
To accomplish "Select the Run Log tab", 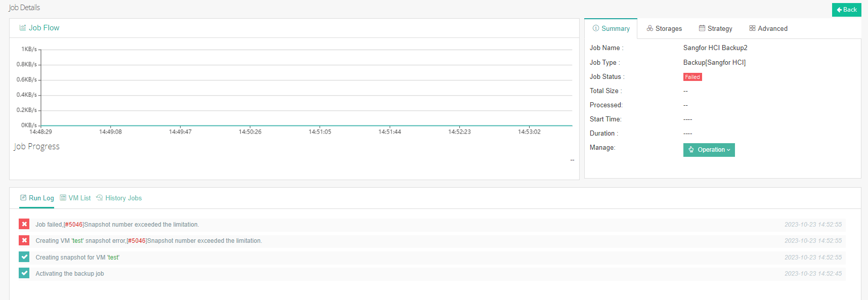I will [x=37, y=198].
